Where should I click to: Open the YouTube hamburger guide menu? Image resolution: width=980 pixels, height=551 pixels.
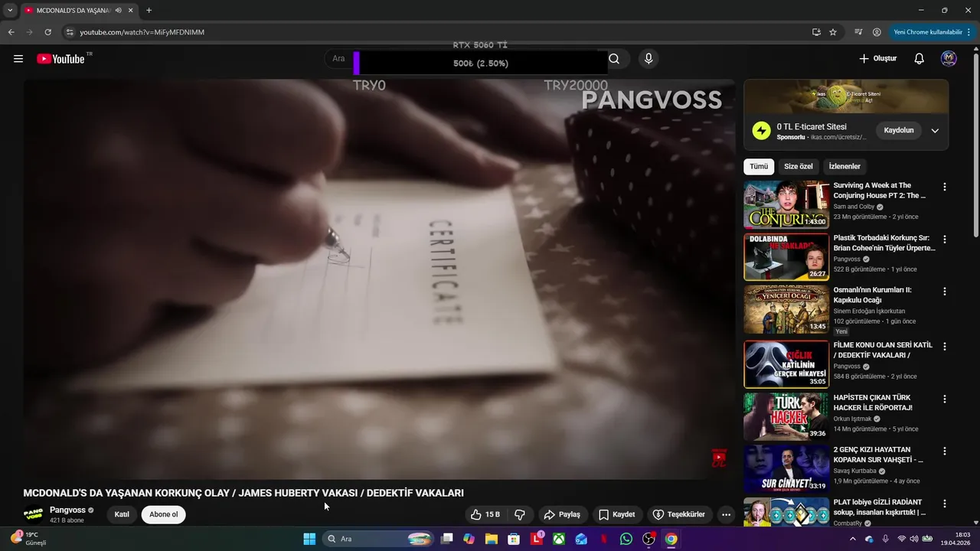(x=18, y=59)
